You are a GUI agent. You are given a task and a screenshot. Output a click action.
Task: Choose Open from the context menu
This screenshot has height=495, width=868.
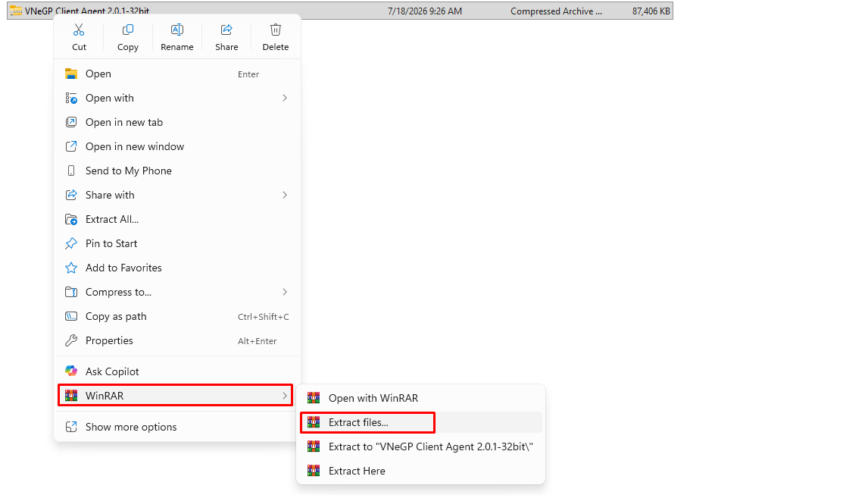coord(177,74)
